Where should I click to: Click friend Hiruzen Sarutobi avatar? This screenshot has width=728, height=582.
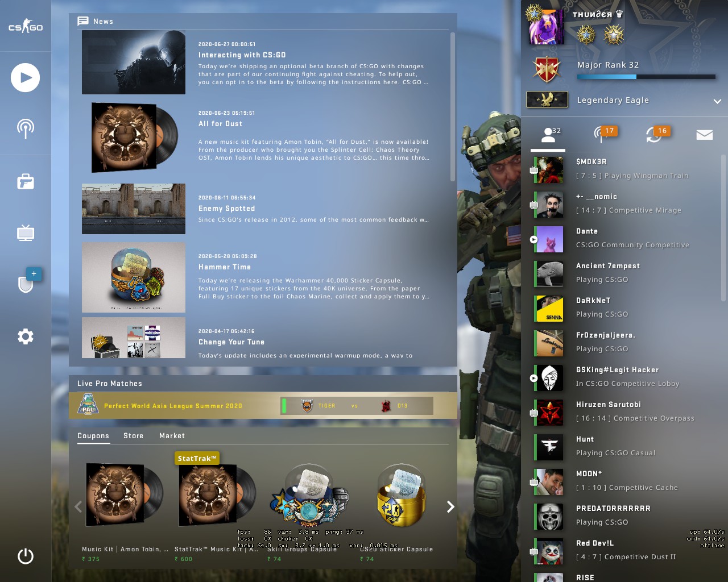click(549, 412)
